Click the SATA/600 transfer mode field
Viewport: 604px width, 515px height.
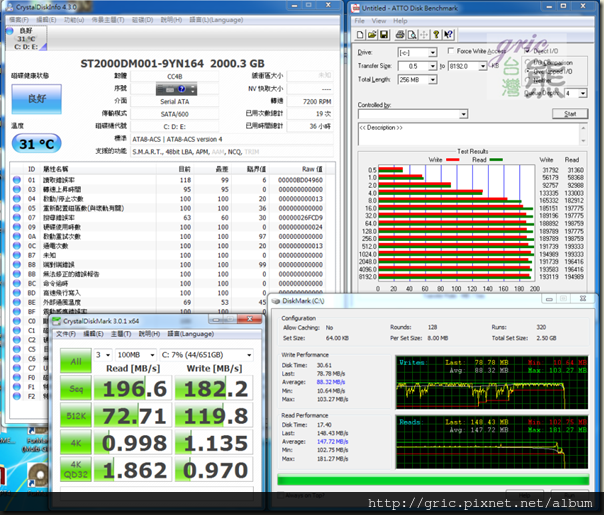(x=174, y=114)
